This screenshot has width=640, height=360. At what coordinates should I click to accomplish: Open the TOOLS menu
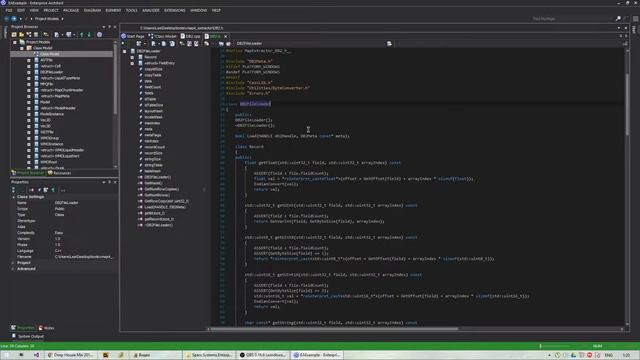point(131,10)
